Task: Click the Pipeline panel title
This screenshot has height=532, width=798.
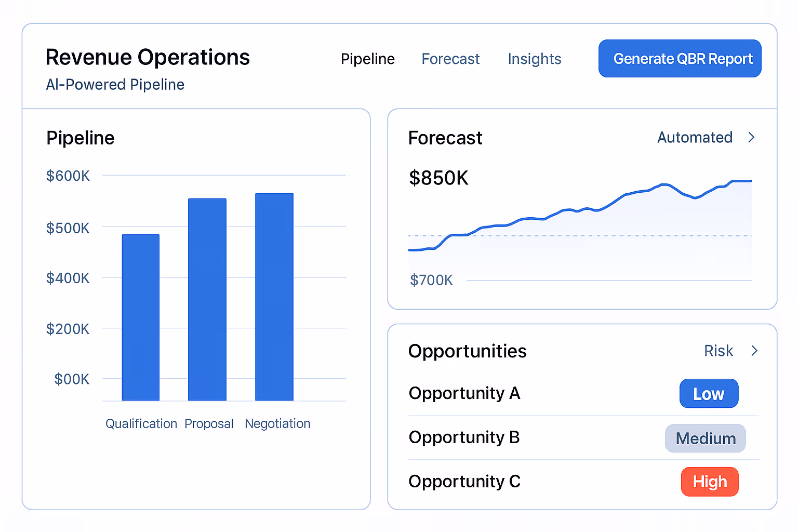Action: pos(80,138)
